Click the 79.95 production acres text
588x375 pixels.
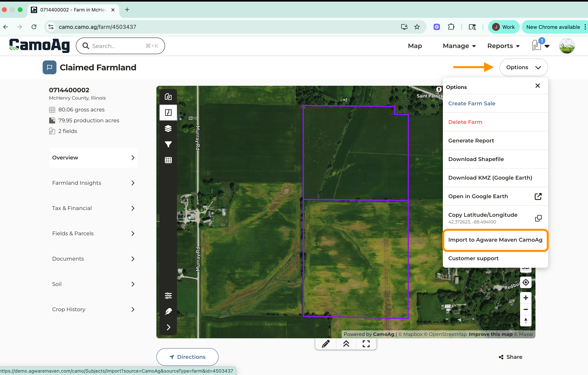pyautogui.click(x=89, y=121)
